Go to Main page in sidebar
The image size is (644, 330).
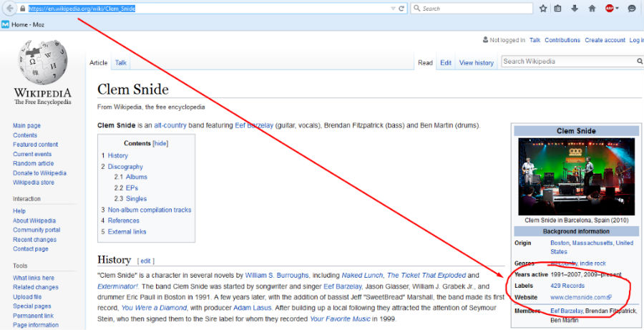coord(26,125)
